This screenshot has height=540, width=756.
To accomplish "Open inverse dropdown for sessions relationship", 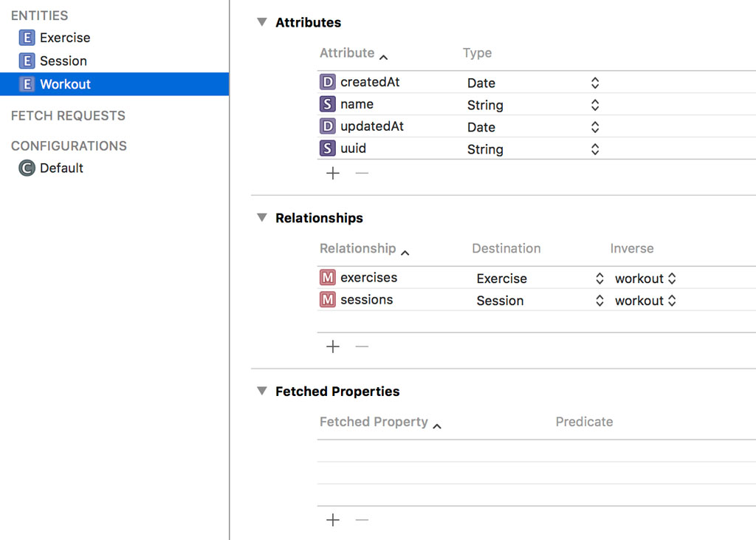I will pos(672,301).
